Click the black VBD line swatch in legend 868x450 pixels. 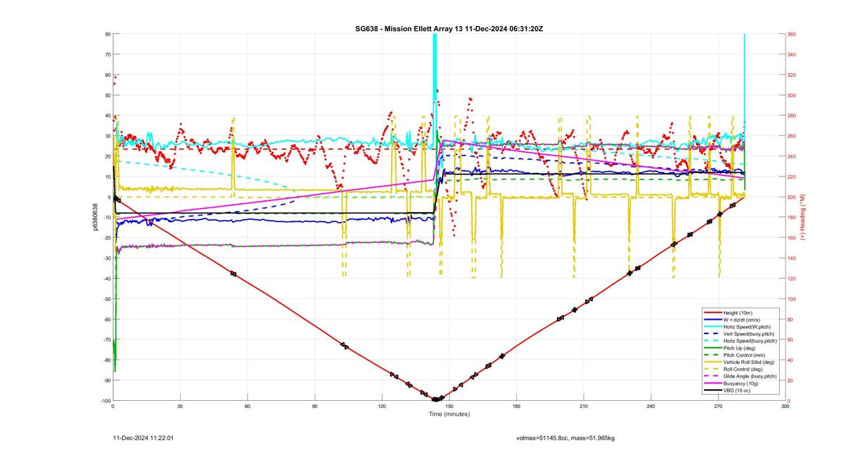(712, 391)
